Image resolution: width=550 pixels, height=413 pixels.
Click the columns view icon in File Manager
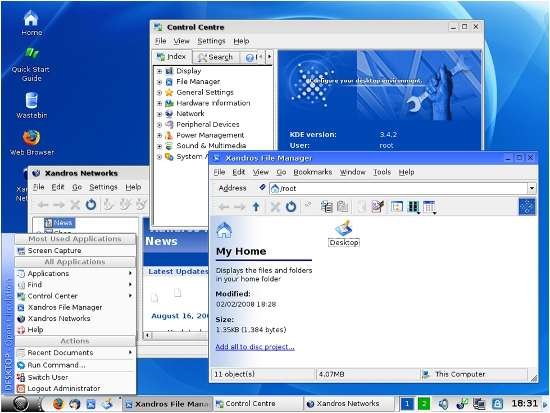(x=413, y=207)
